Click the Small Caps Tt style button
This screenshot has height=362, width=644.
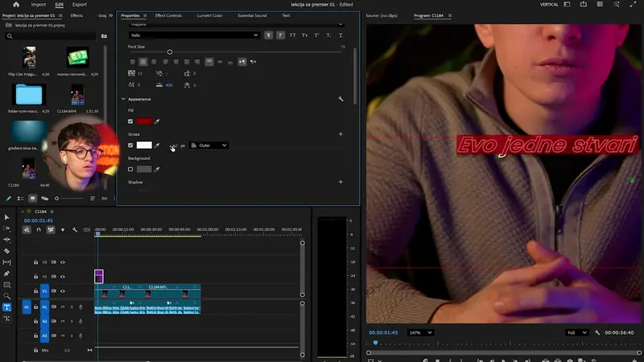[x=304, y=35]
